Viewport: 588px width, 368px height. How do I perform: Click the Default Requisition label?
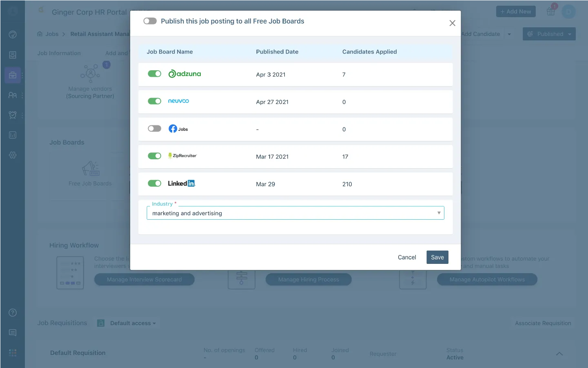click(78, 353)
